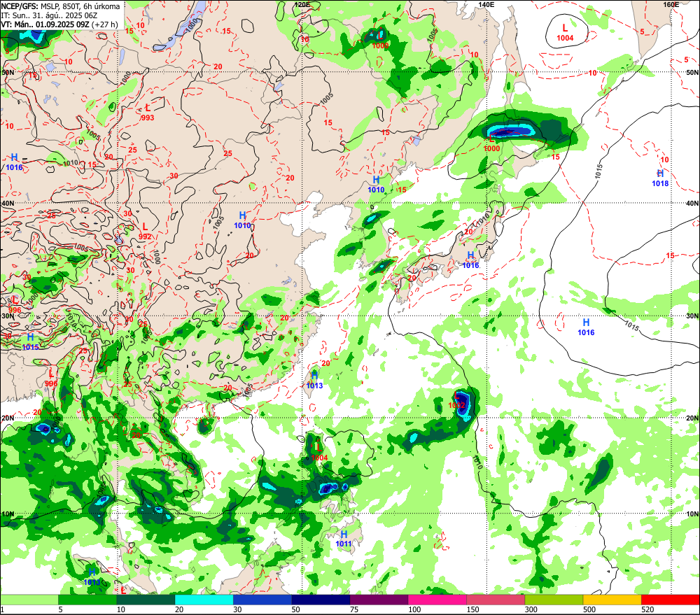Click the H 1016 label over Japan
This screenshot has height=615, width=700.
click(x=470, y=260)
